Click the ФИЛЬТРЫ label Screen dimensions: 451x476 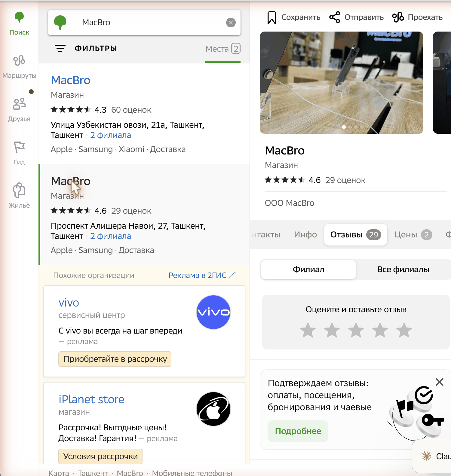tap(96, 48)
